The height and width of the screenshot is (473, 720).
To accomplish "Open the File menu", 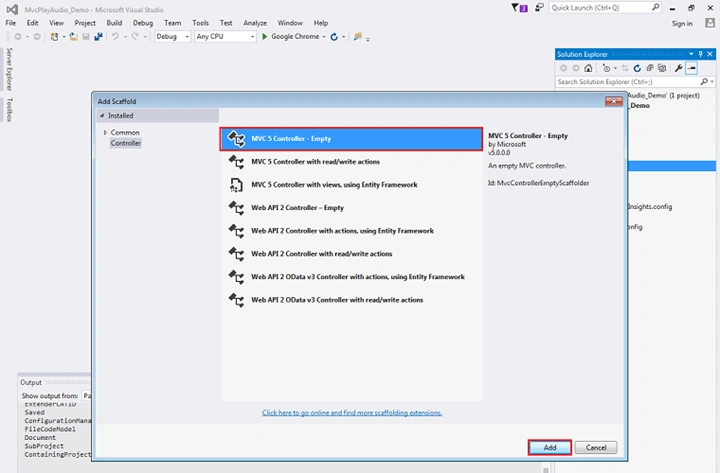I will (x=11, y=23).
